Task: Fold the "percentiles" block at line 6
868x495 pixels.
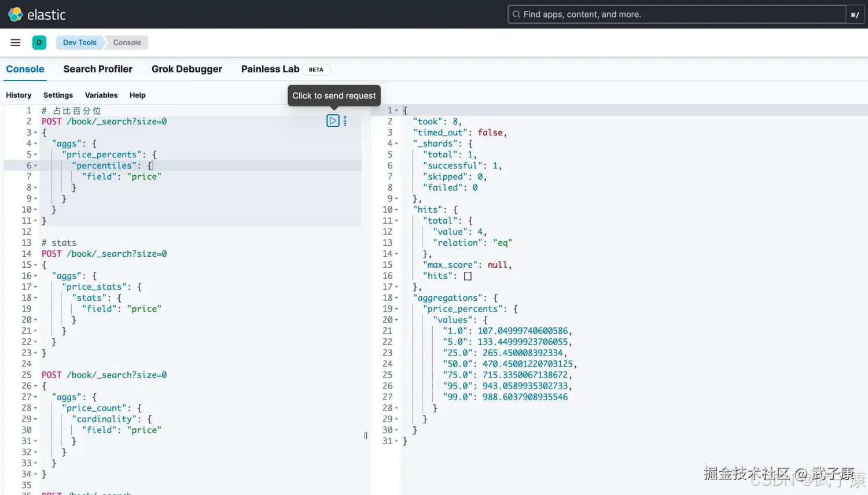Action: point(36,166)
